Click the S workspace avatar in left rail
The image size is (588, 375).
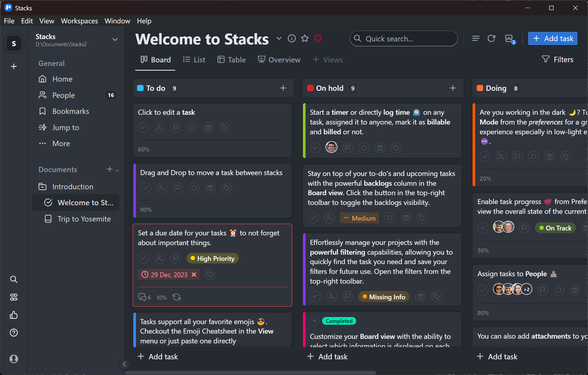pos(14,43)
